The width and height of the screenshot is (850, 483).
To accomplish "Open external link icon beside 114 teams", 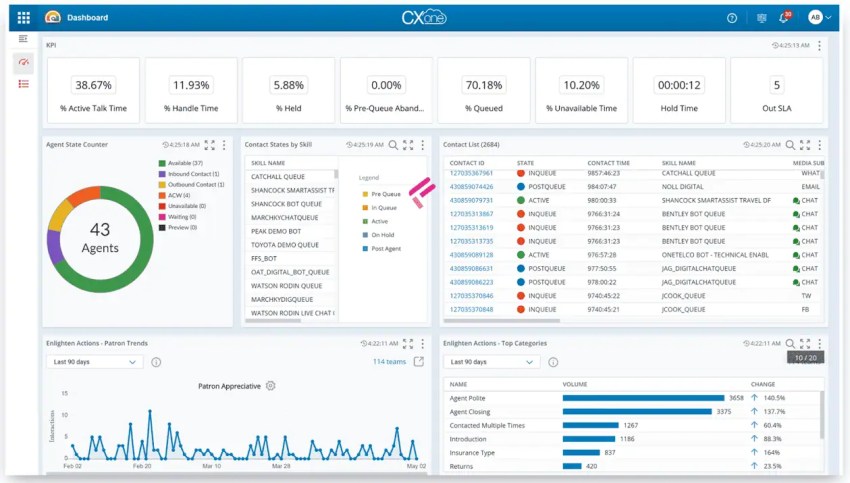I will [x=418, y=362].
